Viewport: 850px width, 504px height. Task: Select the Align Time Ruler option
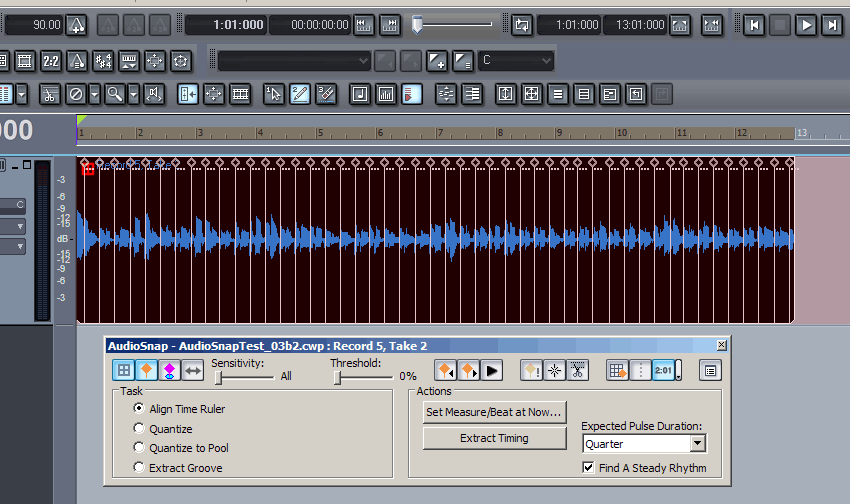(139, 409)
